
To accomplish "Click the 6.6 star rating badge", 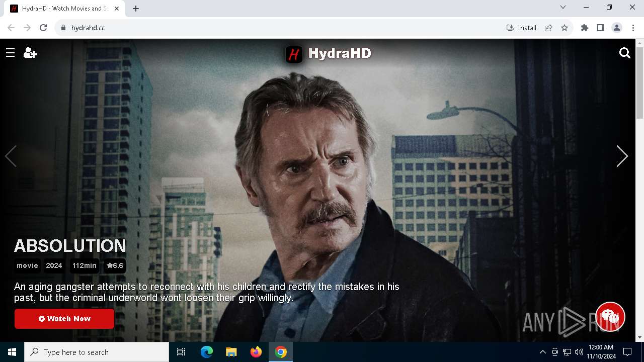I will pyautogui.click(x=115, y=265).
